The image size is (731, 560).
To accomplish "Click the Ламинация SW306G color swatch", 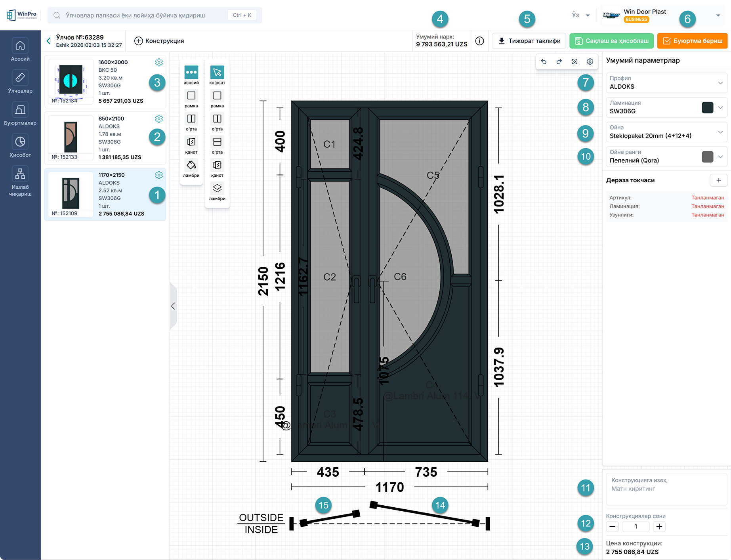I will click(x=707, y=107).
